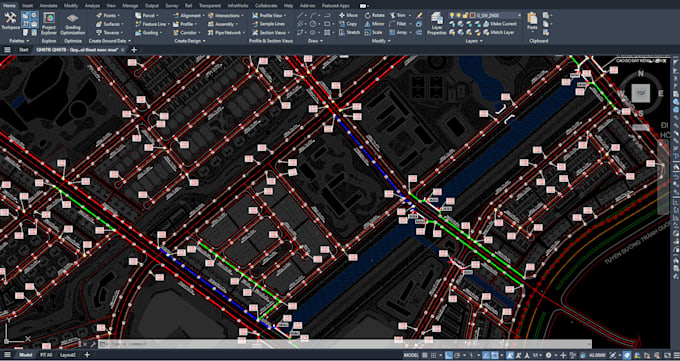Expand the Layers panel
This screenshot has height=361, width=680.
pyautogui.click(x=474, y=41)
